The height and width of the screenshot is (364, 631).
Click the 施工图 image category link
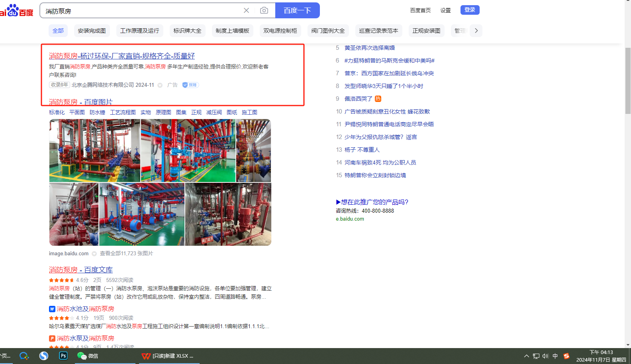point(250,112)
